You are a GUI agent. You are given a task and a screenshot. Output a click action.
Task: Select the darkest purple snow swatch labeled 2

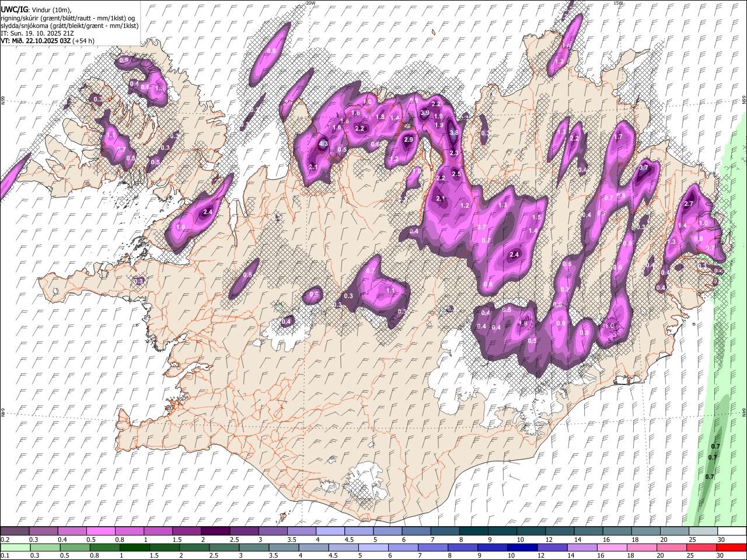[215, 531]
